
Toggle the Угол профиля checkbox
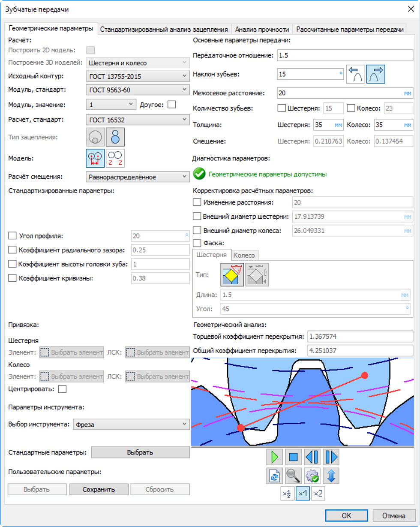click(12, 235)
